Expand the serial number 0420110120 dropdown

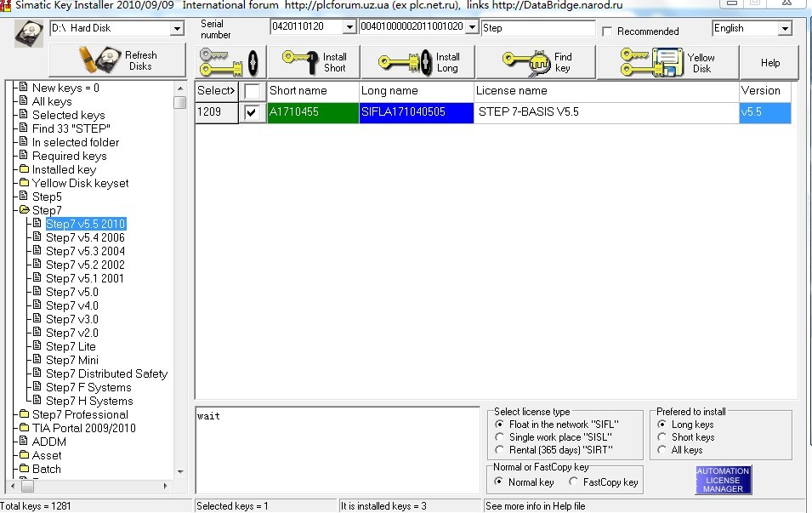coord(349,28)
